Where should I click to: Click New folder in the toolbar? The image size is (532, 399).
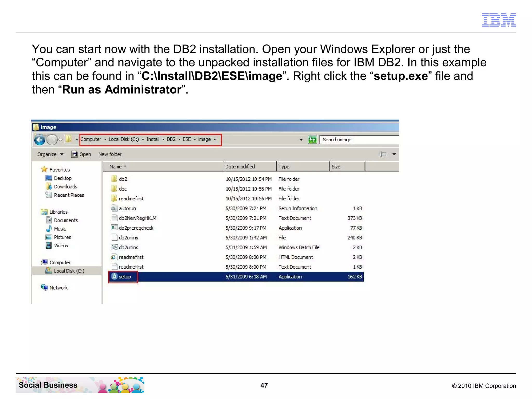pyautogui.click(x=110, y=154)
